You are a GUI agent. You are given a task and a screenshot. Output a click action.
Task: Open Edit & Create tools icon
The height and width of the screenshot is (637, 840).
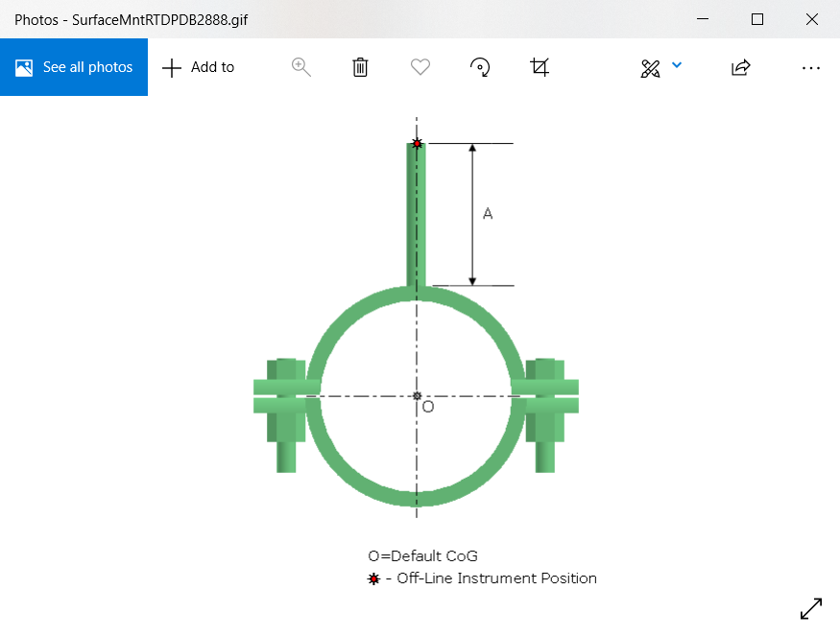650,68
